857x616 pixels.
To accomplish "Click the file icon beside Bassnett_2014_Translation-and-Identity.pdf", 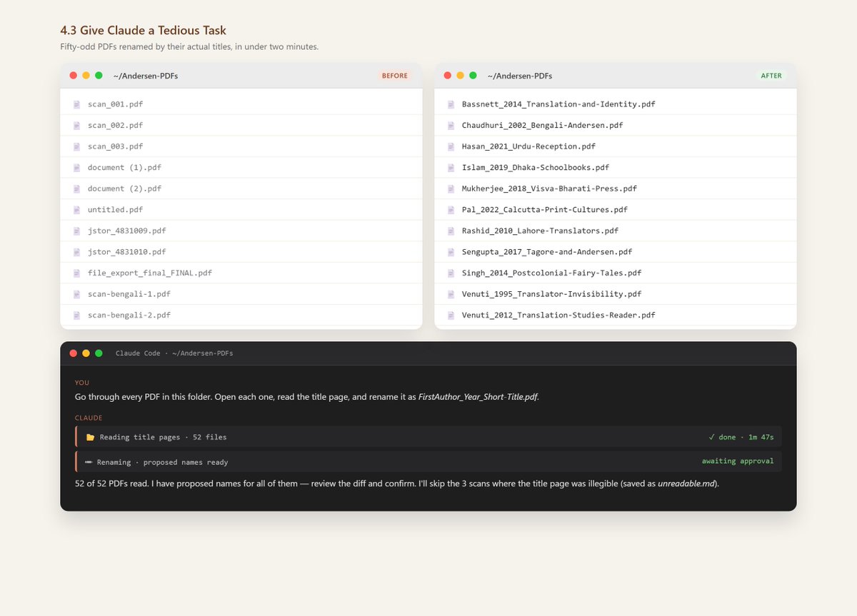I will [451, 104].
